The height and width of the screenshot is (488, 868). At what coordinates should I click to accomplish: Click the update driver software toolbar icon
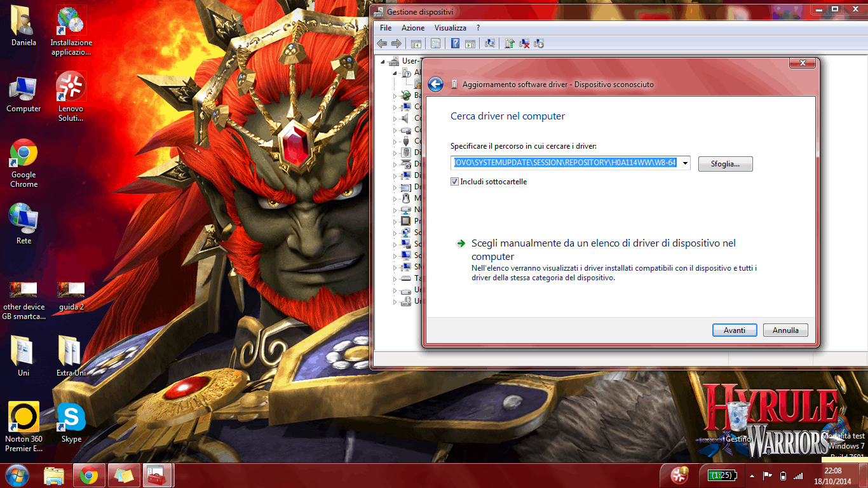coord(510,44)
